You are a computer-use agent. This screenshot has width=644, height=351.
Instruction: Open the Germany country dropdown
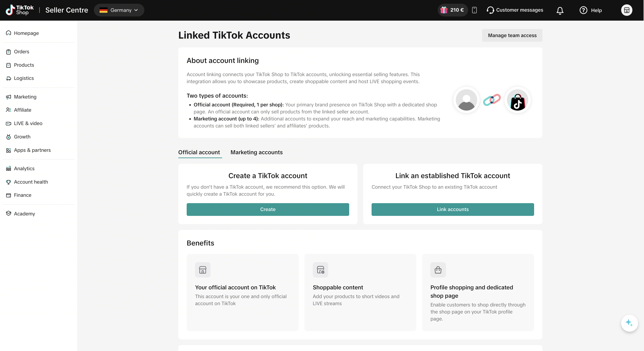click(119, 10)
